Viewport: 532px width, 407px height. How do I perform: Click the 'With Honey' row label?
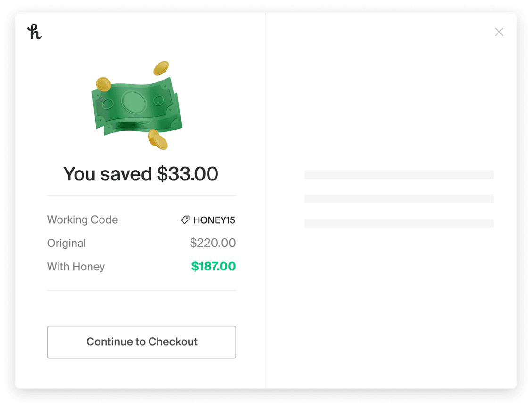pos(76,267)
